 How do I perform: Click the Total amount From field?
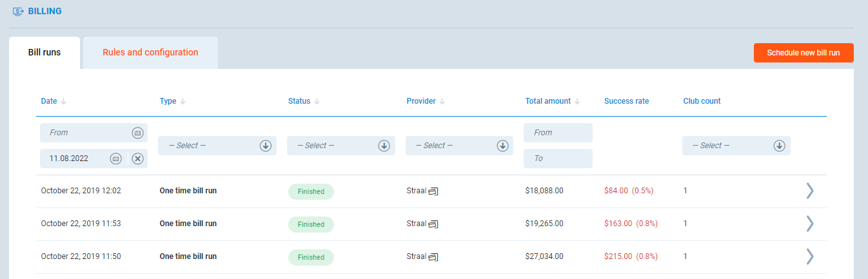pos(558,133)
